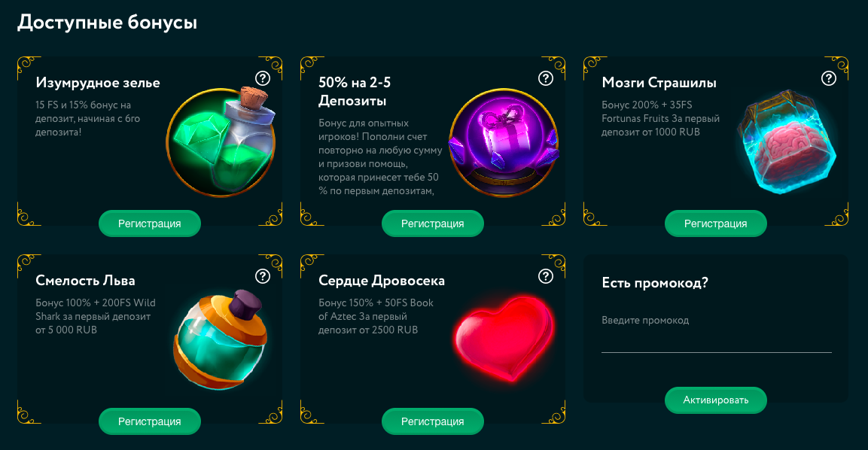Viewport: 868px width, 450px height.
Task: Click the glowing red heart image
Action: [504, 339]
